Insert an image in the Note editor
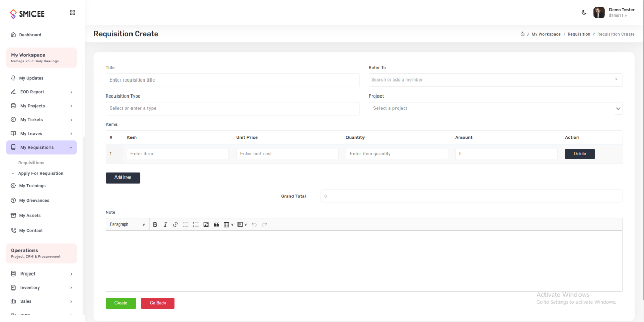The height and width of the screenshot is (322, 644). 206,224
